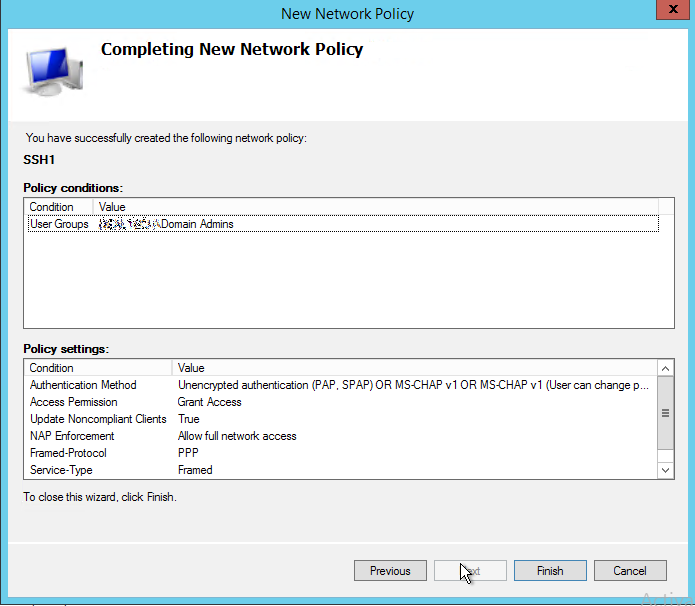Click the grayed-out Next button
Screen dimensions: 695x606
(470, 571)
